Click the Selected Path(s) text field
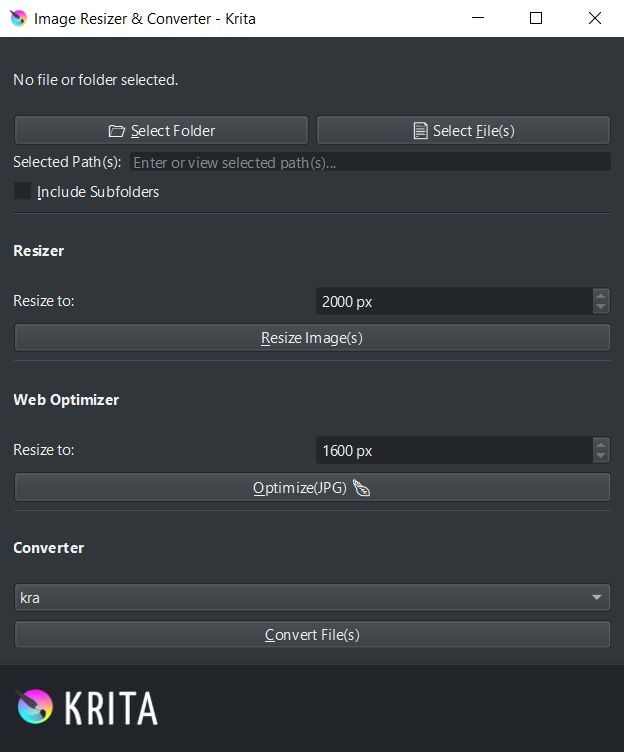The image size is (624, 752). click(x=368, y=162)
